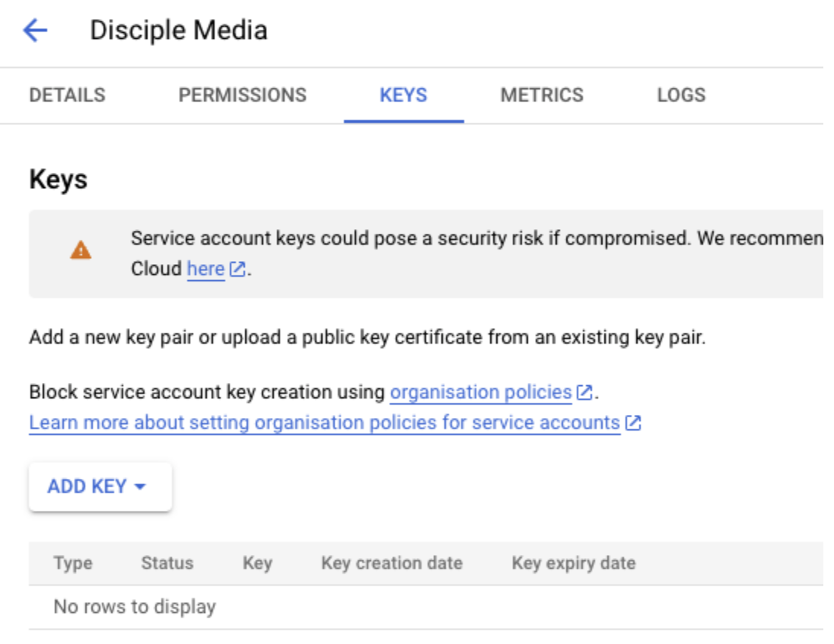Click the Status column header
The height and width of the screenshot is (644, 834).
point(167,563)
